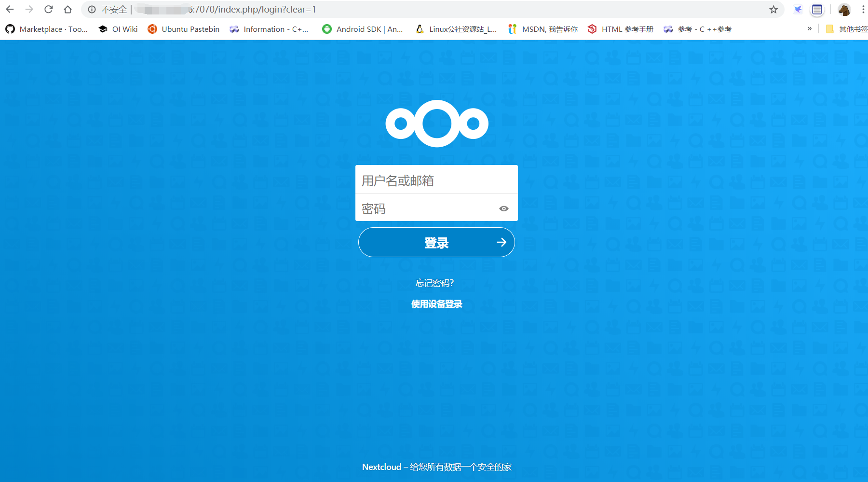Toggle password visibility with the eye icon
The width and height of the screenshot is (868, 482).
click(x=504, y=208)
